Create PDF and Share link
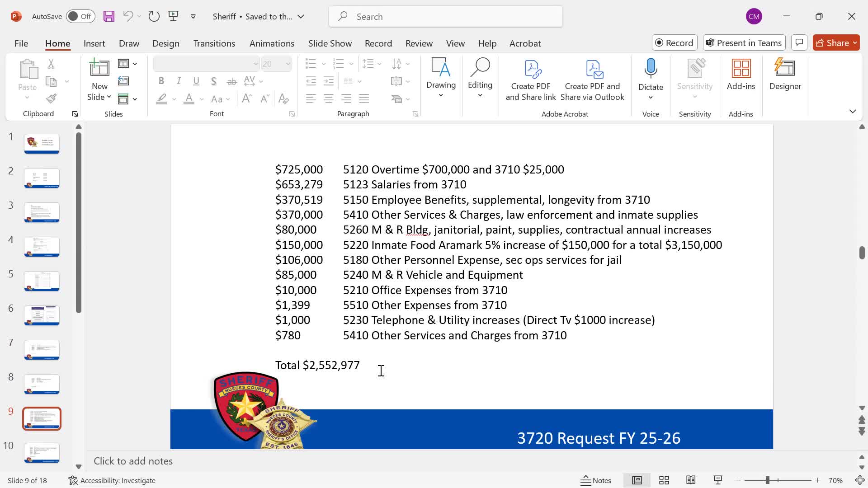 click(x=531, y=80)
